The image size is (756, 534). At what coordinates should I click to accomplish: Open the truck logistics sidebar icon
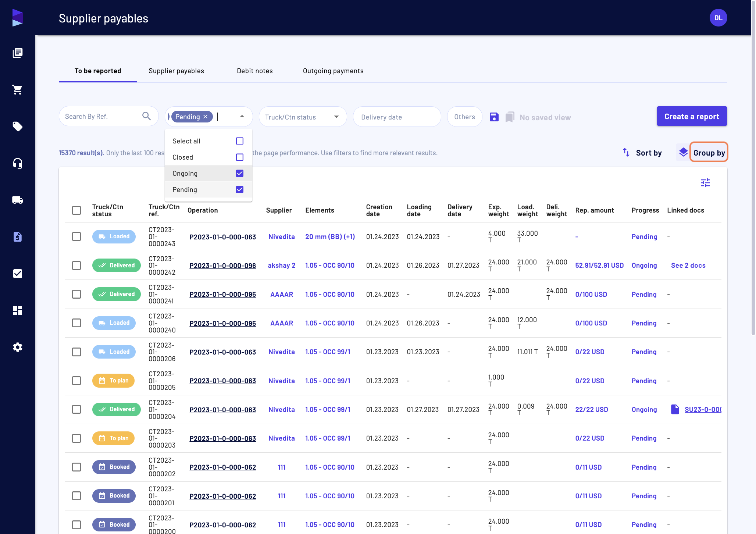pos(18,200)
